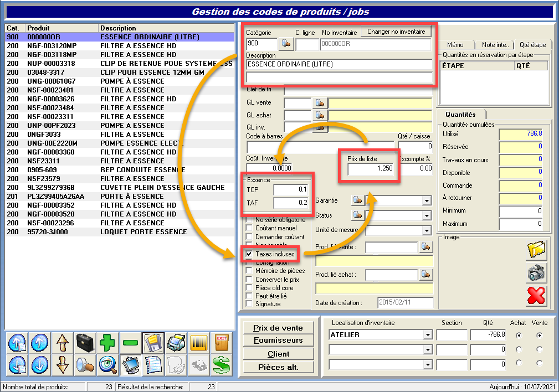This screenshot has height=392, width=559.
Task: Remove the image with the red X icon
Action: (x=536, y=296)
